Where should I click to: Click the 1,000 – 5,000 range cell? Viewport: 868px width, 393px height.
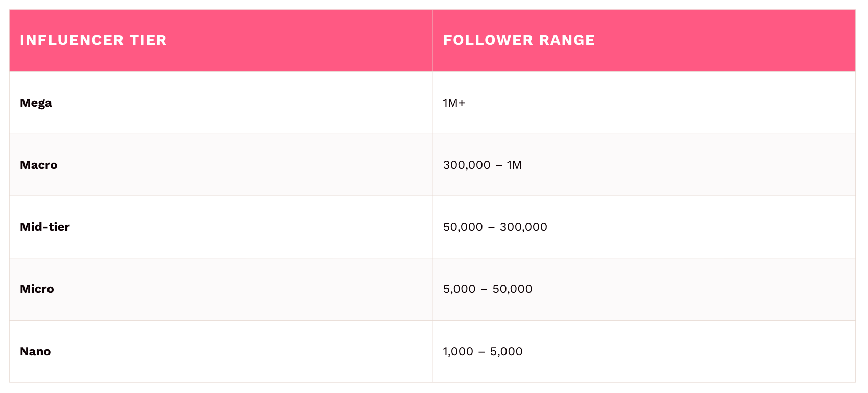click(x=483, y=351)
